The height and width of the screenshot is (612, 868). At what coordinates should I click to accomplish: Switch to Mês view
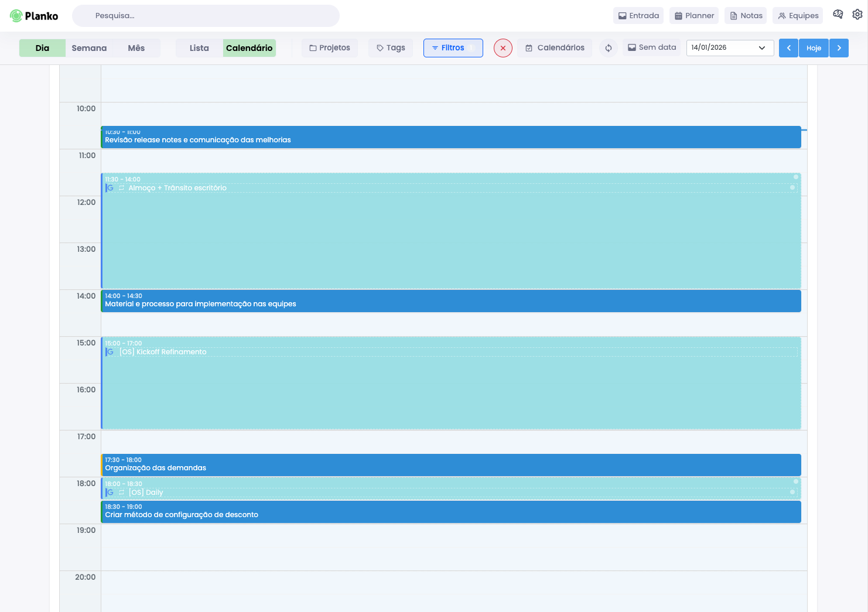coord(136,48)
